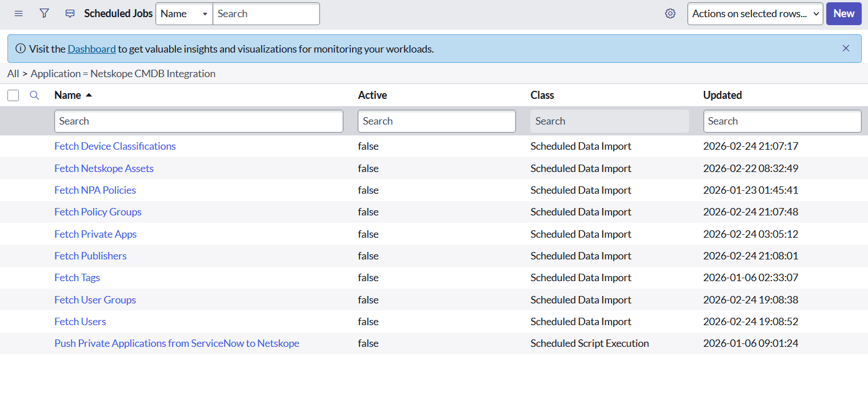Image resolution: width=868 pixels, height=408 pixels.
Task: Click the Updated column search box
Action: tap(782, 121)
